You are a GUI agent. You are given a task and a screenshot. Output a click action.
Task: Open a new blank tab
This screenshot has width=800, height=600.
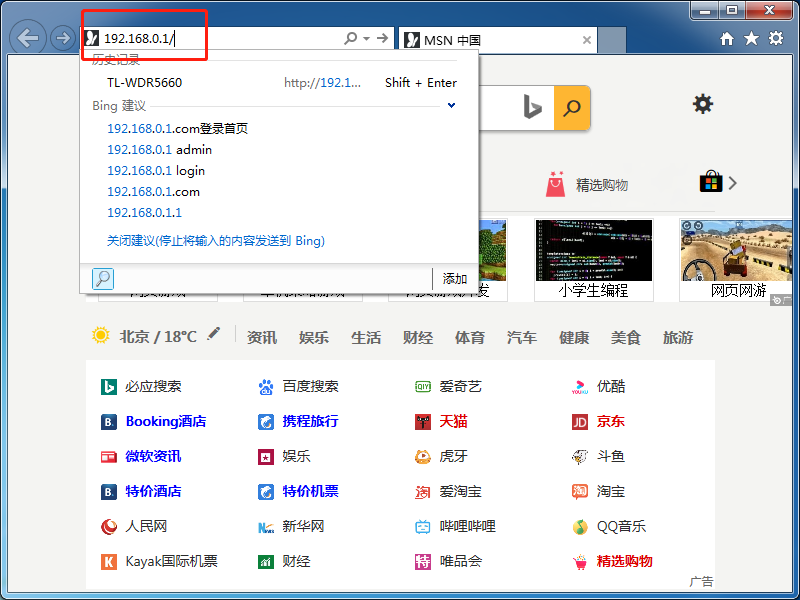pyautogui.click(x=612, y=40)
